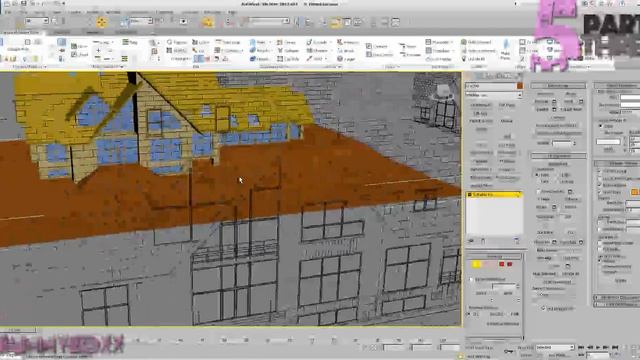The image size is (640, 360).
Task: Select the yellow Vertex sub-object level icon
Action: point(476,264)
